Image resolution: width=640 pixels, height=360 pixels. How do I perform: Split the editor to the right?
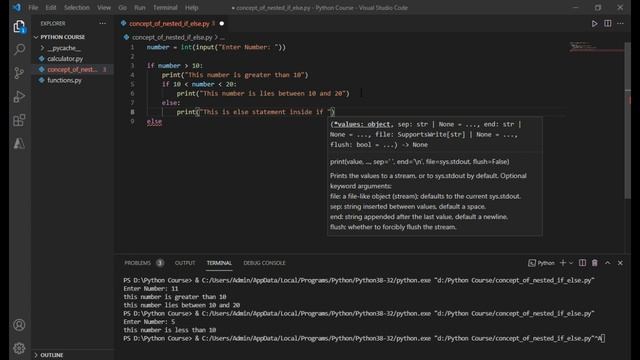607,24
